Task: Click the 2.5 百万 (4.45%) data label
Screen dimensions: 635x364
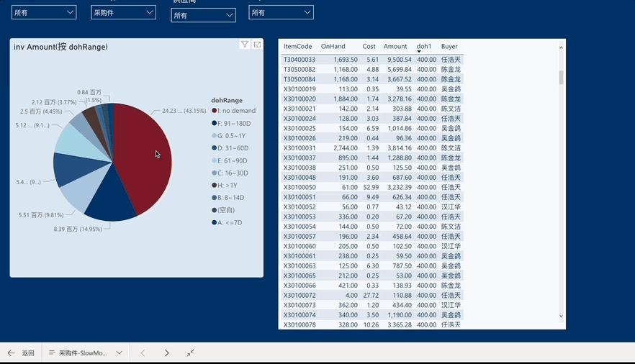Action: tap(41, 112)
